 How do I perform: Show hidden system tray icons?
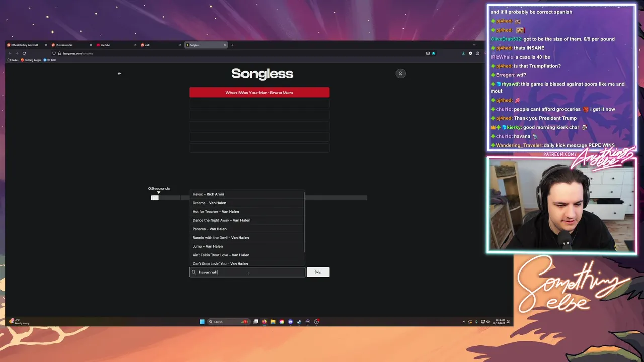click(464, 322)
